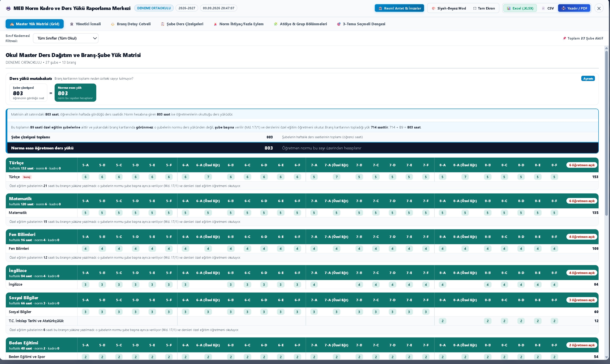Screen dimensions: 610x364
Task: Click the DENEME ORTAOKULU badge in header
Action: 154,8
